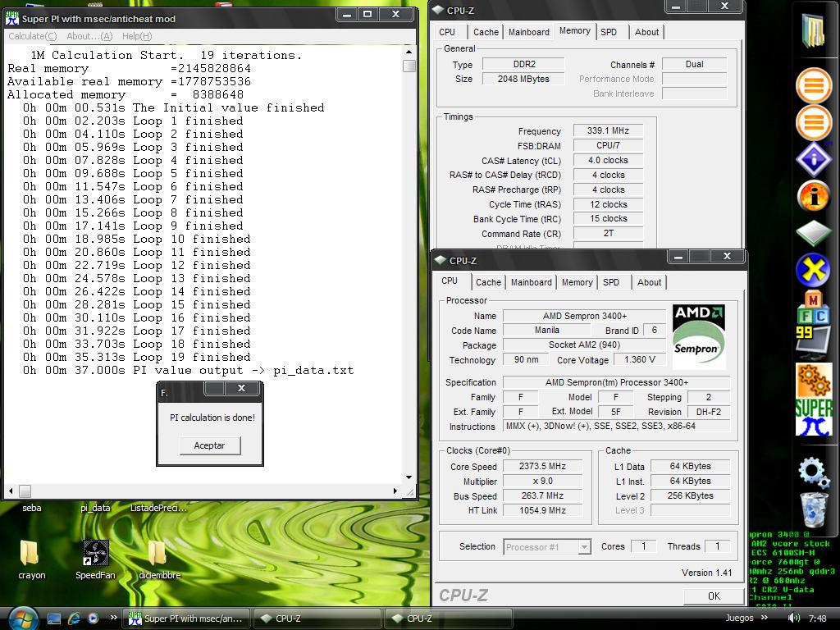840x630 pixels.
Task: Open the Calculate menu in Super PI
Action: (33, 36)
